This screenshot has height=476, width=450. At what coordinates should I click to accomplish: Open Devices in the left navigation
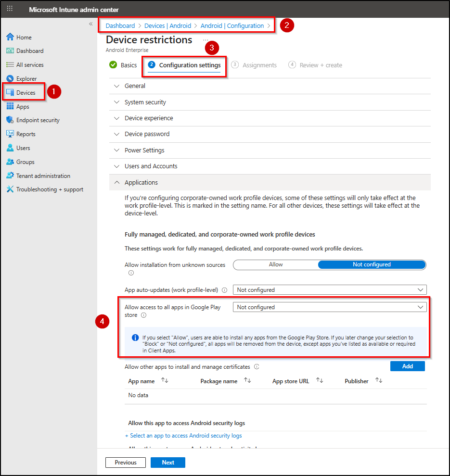(x=26, y=92)
